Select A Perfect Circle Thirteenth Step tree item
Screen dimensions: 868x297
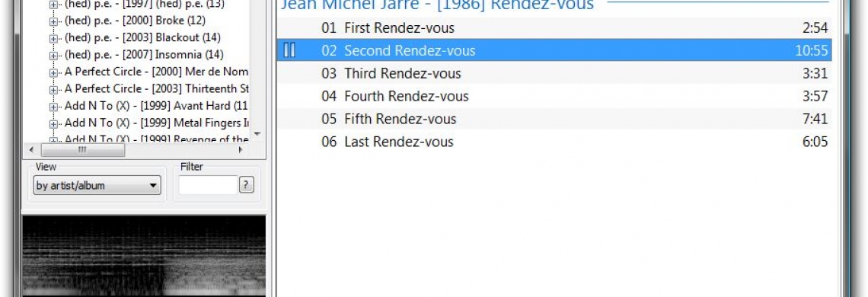click(x=156, y=88)
